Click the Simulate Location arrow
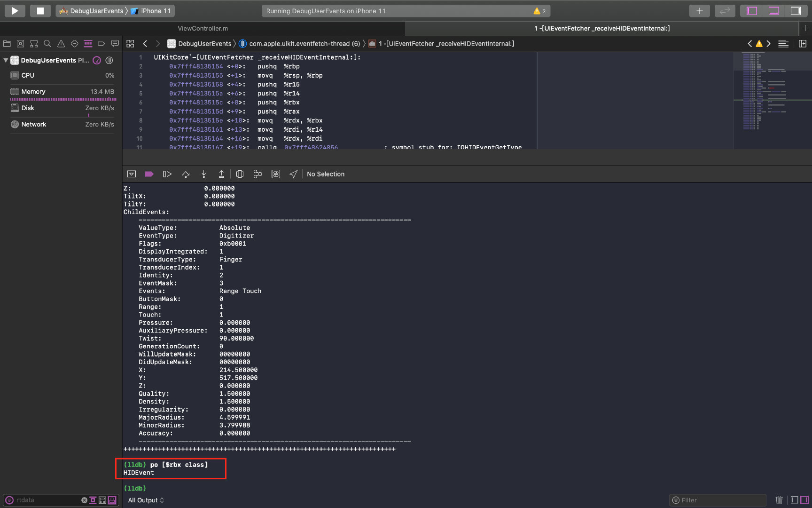The image size is (812, 508). (293, 174)
